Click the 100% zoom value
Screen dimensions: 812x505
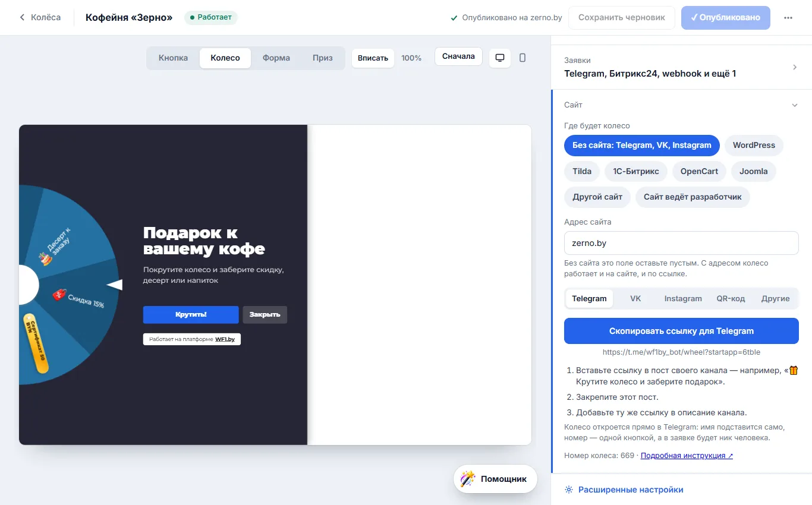click(x=411, y=58)
